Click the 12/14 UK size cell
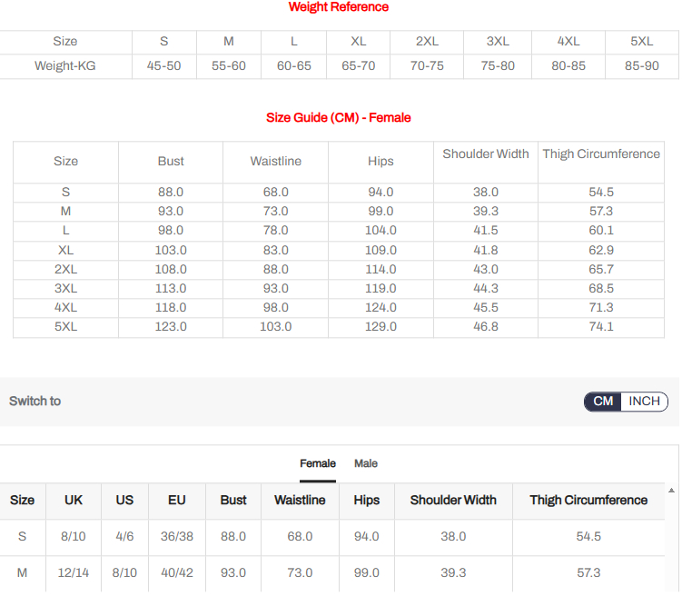 (x=74, y=573)
